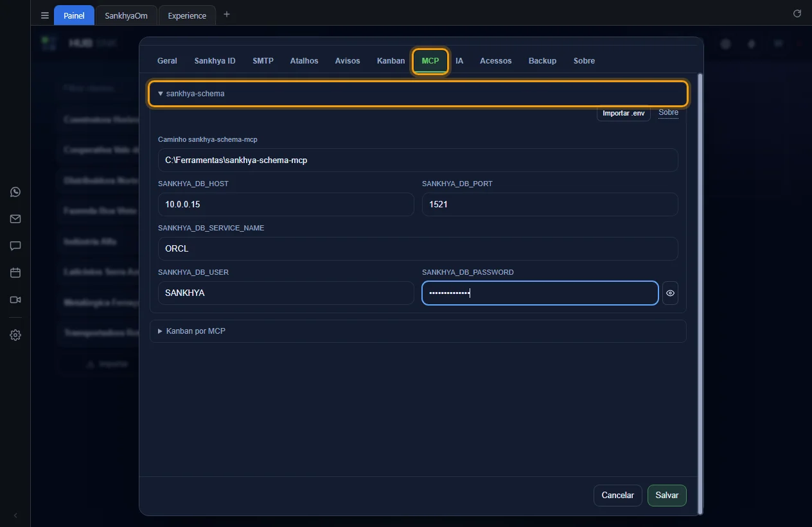Viewport: 812px width, 527px height.
Task: Click the reload icon at top right
Action: tap(797, 13)
